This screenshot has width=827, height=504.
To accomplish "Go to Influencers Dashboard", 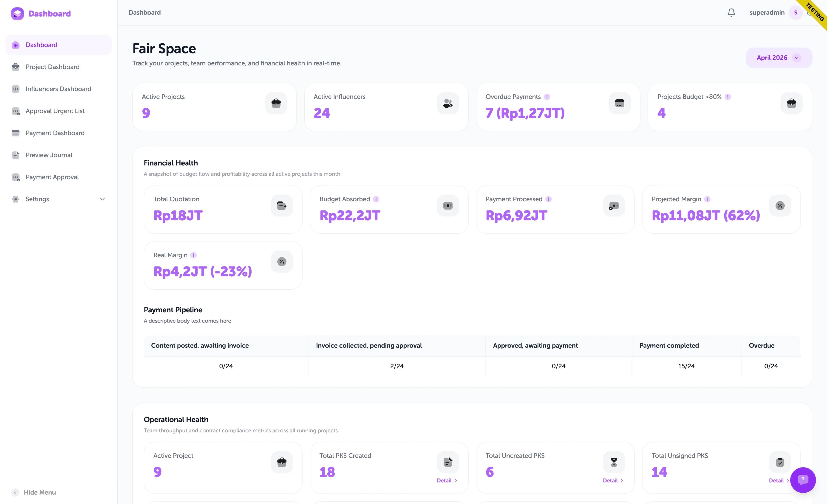I will click(58, 89).
